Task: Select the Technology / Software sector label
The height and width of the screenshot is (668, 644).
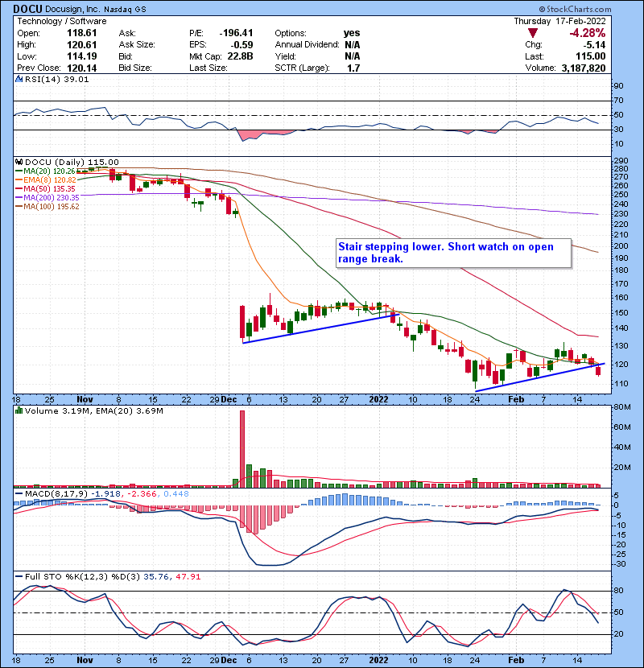Action: click(x=62, y=21)
